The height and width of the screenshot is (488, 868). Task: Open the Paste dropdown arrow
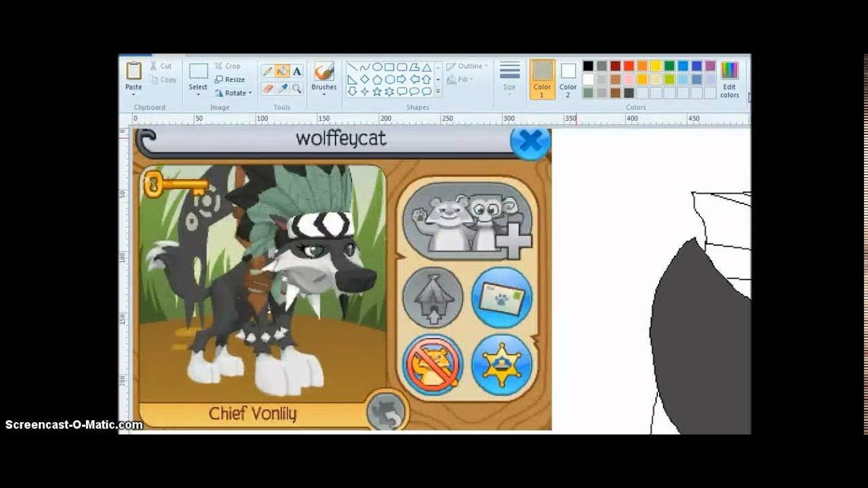[134, 94]
